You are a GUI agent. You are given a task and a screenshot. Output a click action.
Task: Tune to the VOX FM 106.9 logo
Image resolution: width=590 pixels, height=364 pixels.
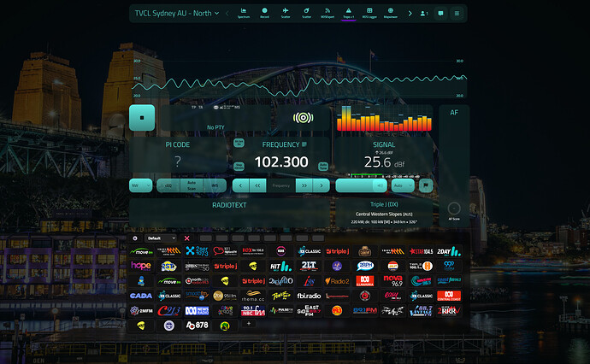coord(253,251)
